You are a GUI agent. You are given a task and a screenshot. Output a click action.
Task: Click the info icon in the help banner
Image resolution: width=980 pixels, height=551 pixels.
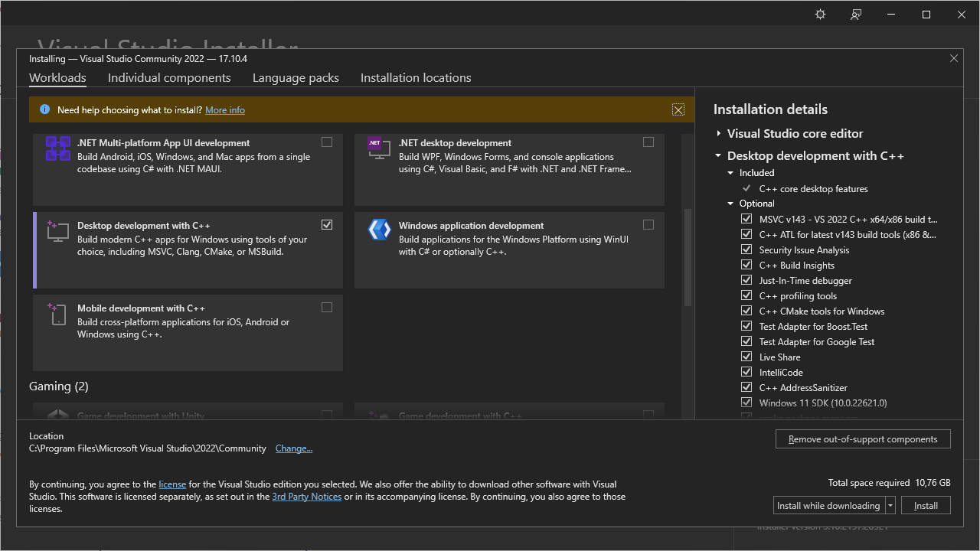click(x=44, y=109)
